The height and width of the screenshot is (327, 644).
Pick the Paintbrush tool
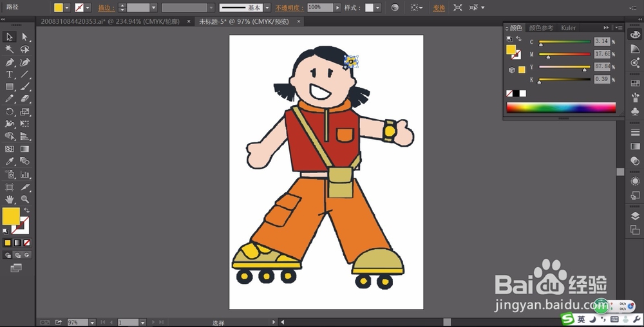coord(24,86)
